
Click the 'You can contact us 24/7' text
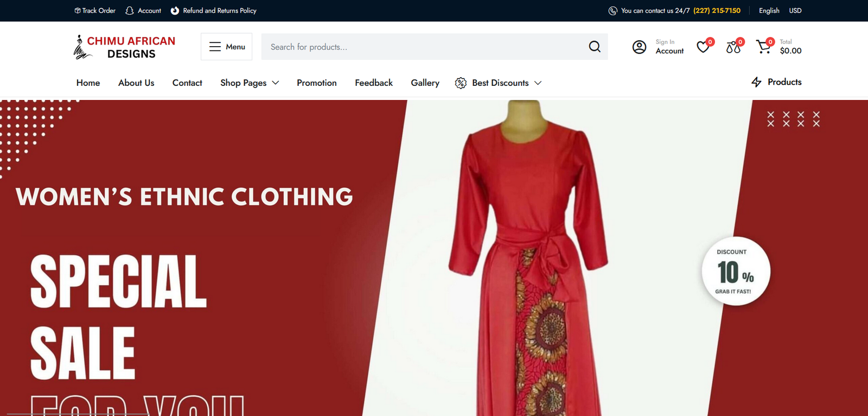(x=655, y=11)
